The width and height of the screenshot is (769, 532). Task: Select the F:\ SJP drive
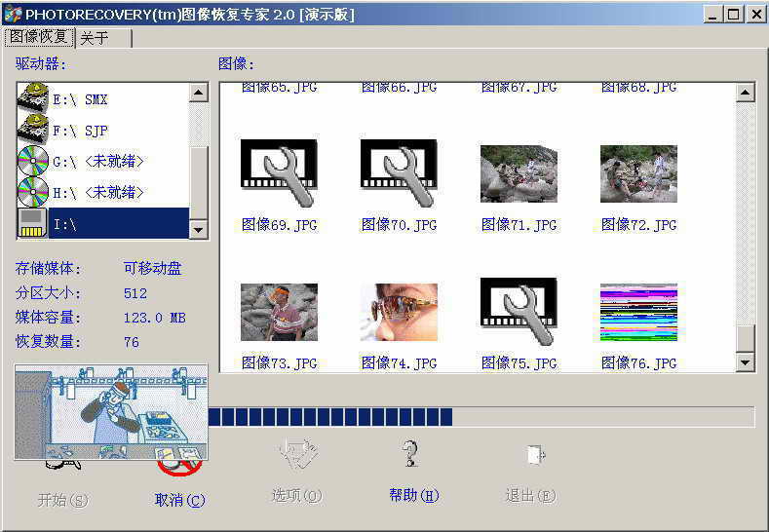pyautogui.click(x=82, y=130)
